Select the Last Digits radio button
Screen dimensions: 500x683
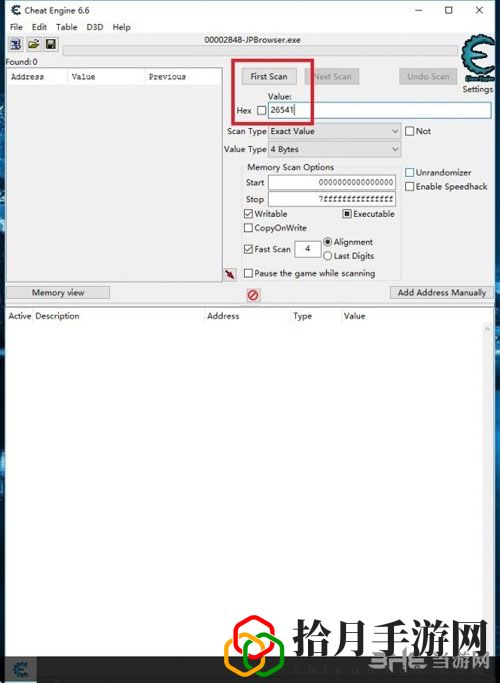(x=328, y=256)
